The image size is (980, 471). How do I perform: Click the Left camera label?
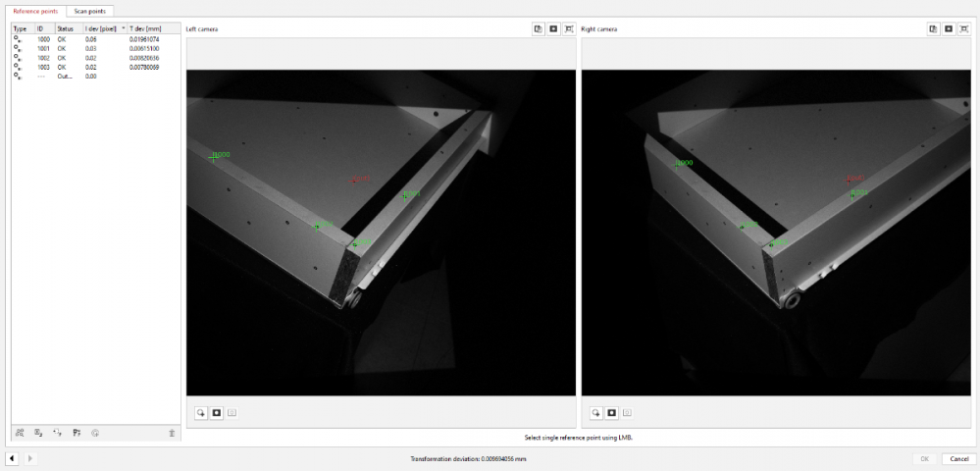pos(202,28)
